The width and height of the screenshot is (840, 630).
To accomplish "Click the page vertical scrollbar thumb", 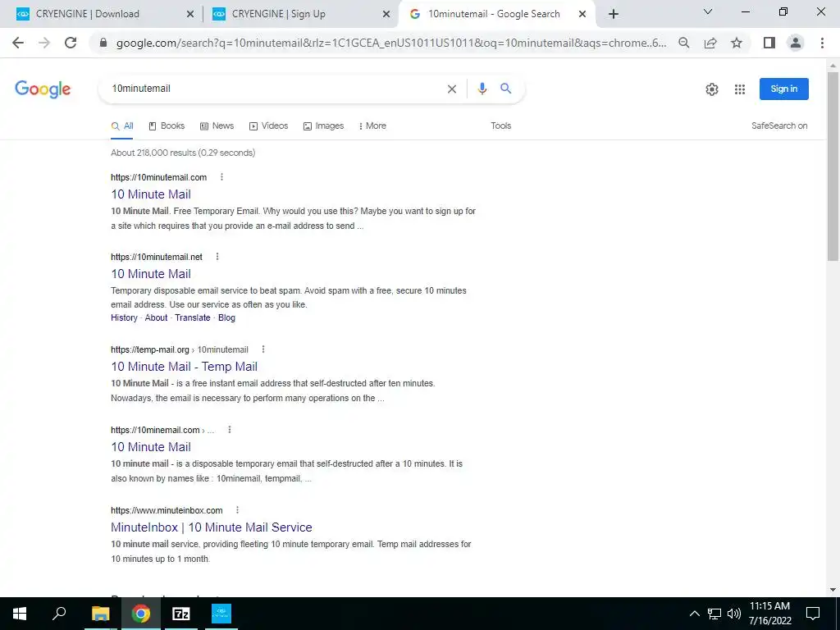I will 833,166.
